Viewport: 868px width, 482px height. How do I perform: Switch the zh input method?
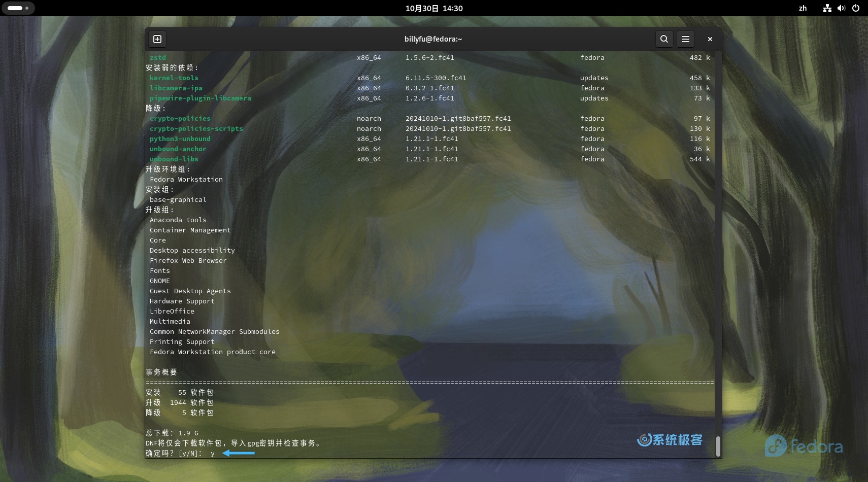[803, 8]
